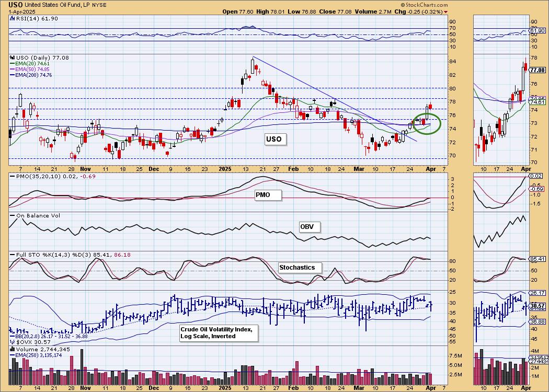Click the bar-chart icon beside $OVX 30.57
This screenshot has width=549, height=392.
coord(12,342)
